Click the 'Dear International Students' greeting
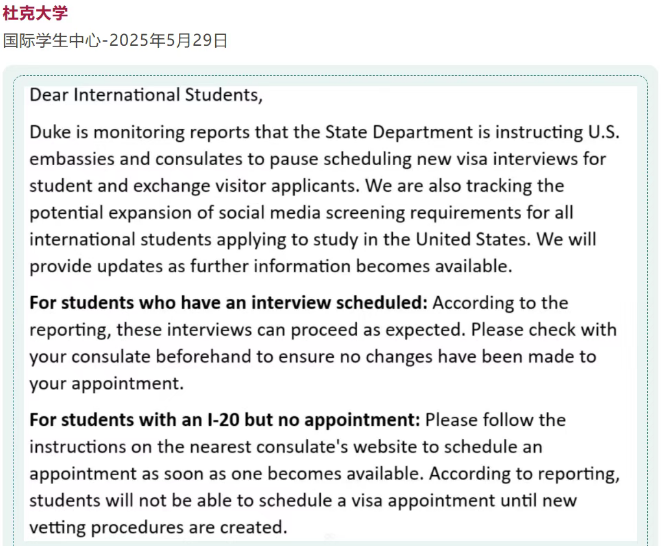 [x=146, y=95]
